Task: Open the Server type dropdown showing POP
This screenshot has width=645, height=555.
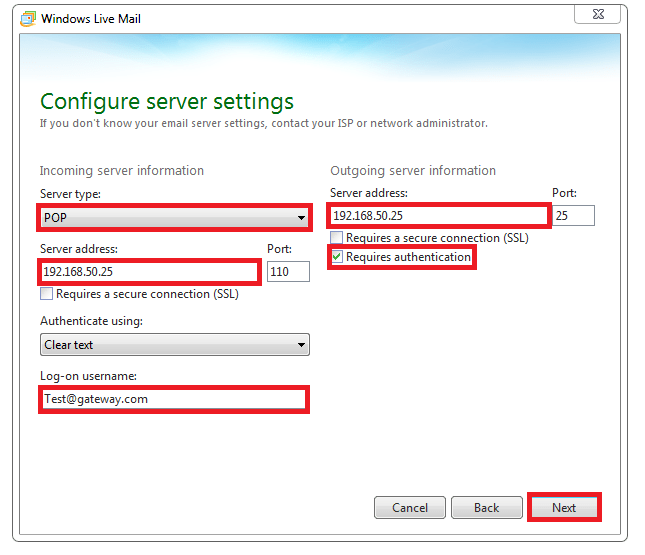Action: tap(175, 217)
